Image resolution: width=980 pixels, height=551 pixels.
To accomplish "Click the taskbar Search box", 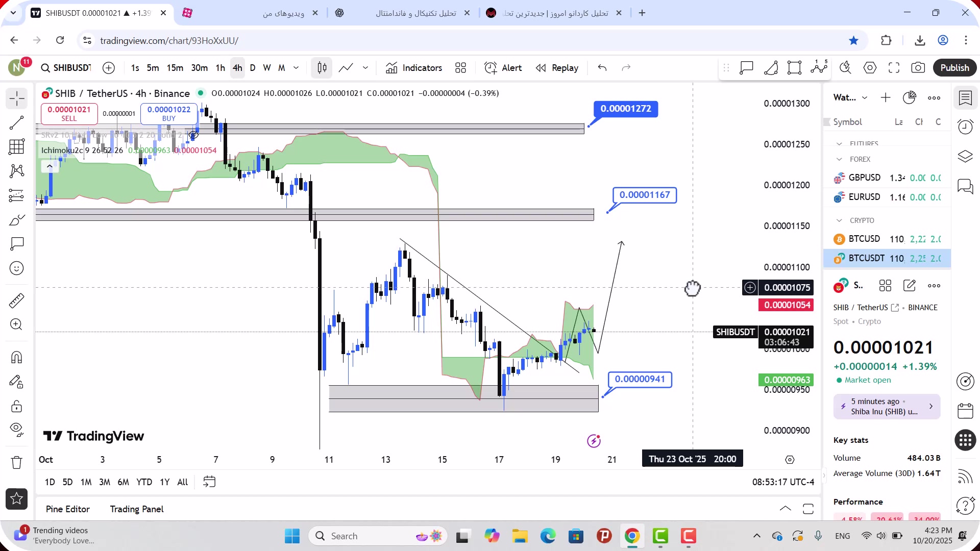I will tap(378, 536).
